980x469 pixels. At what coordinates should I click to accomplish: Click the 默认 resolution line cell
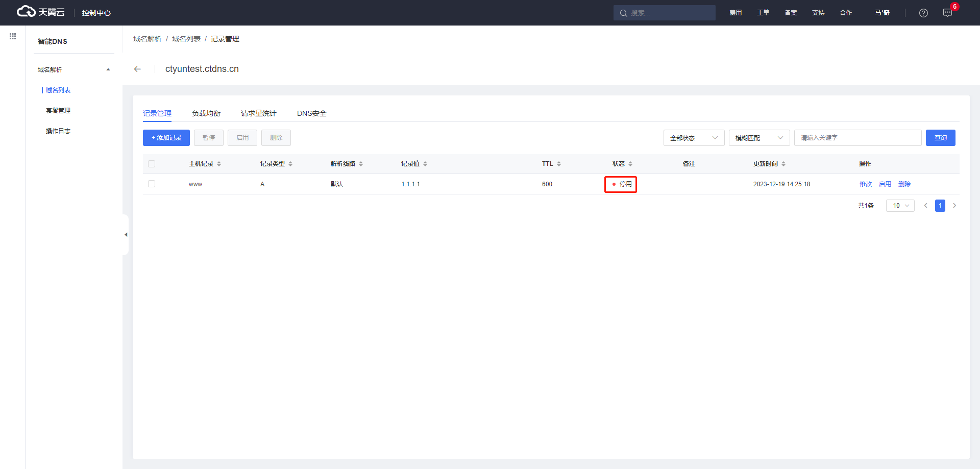[x=337, y=184]
